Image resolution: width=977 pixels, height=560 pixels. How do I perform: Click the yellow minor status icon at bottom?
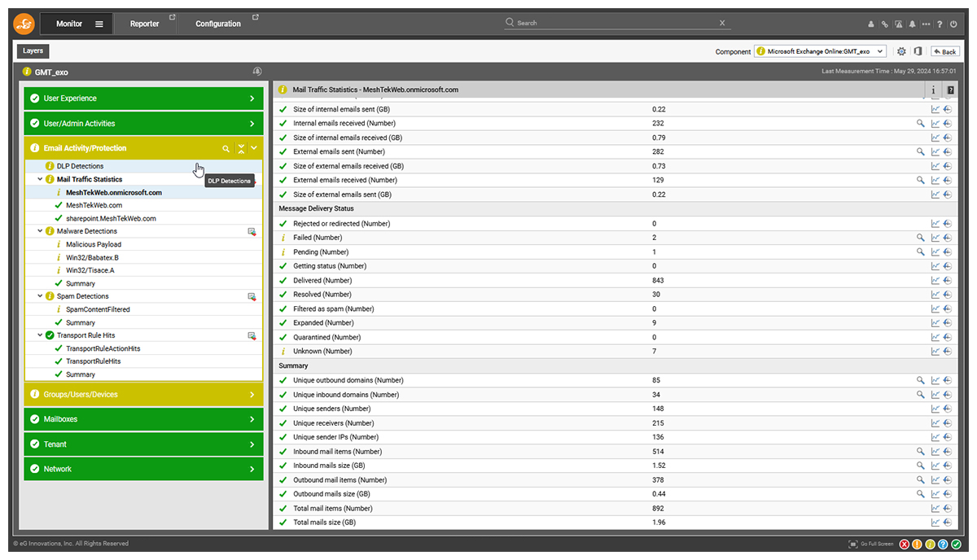coord(930,544)
